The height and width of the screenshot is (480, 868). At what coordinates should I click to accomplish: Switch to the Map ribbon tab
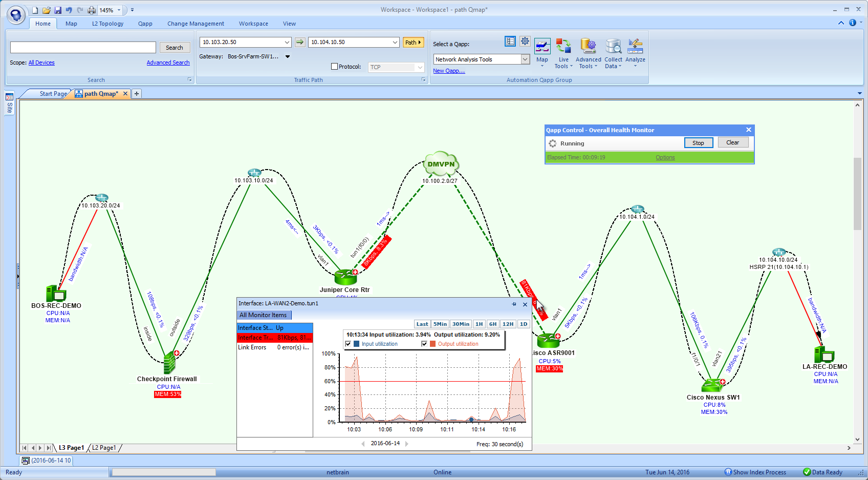[x=71, y=24]
